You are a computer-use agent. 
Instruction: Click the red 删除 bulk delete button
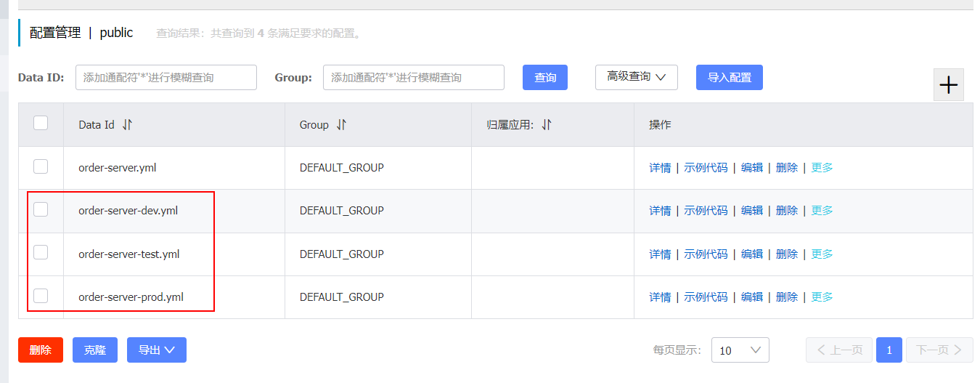pos(40,350)
